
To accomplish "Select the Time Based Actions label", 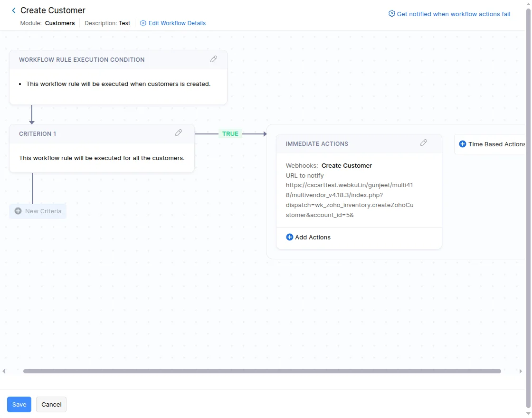I will (x=496, y=144).
